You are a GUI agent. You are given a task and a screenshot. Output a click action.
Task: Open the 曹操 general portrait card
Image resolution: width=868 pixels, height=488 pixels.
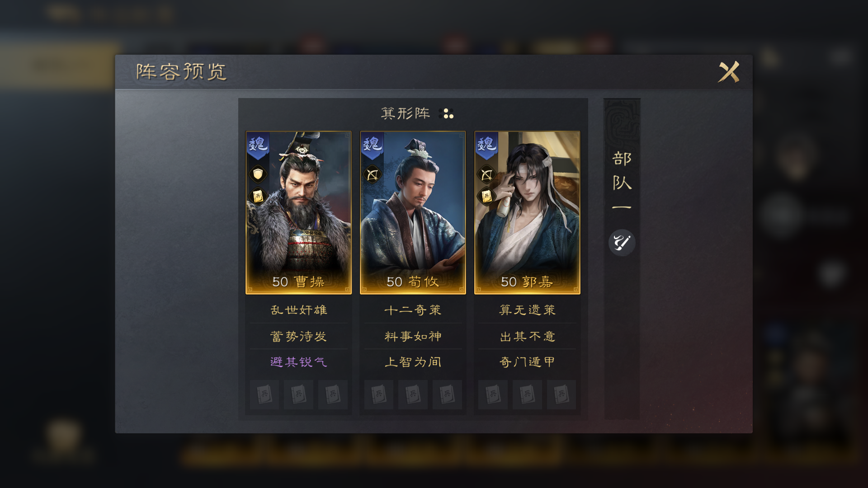pyautogui.click(x=298, y=212)
